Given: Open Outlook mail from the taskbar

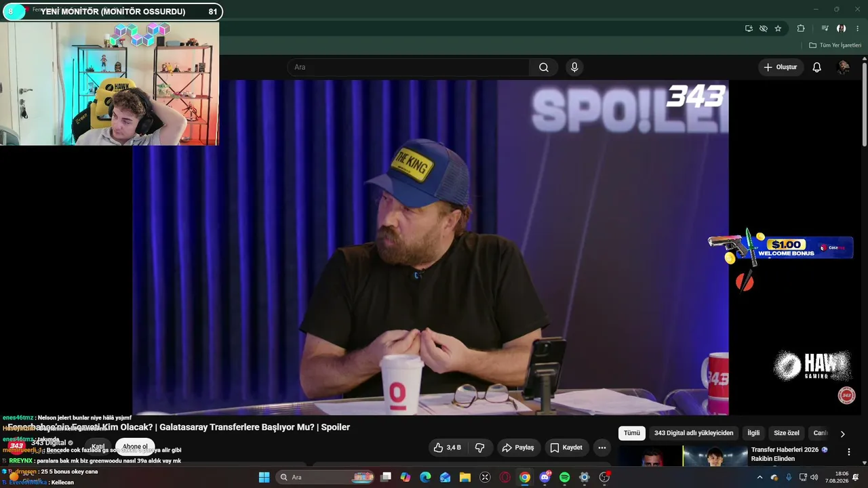Looking at the screenshot, I should click(445, 477).
